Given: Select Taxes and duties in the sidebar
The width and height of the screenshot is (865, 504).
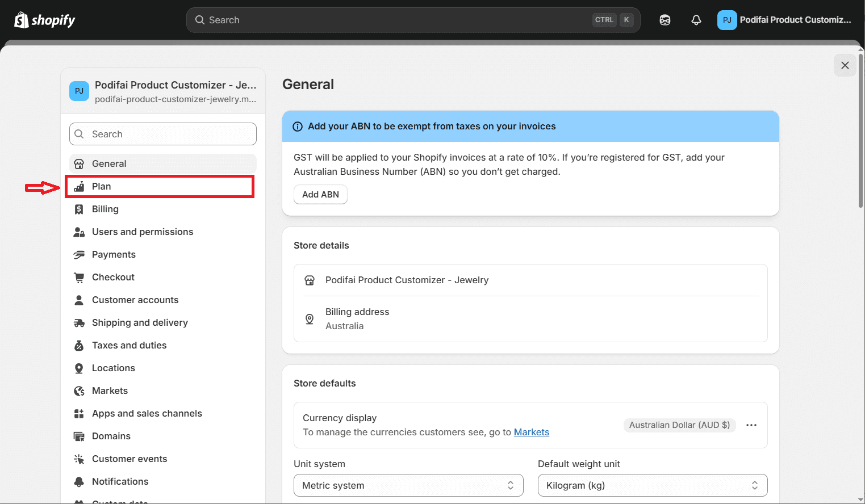Looking at the screenshot, I should 129,345.
